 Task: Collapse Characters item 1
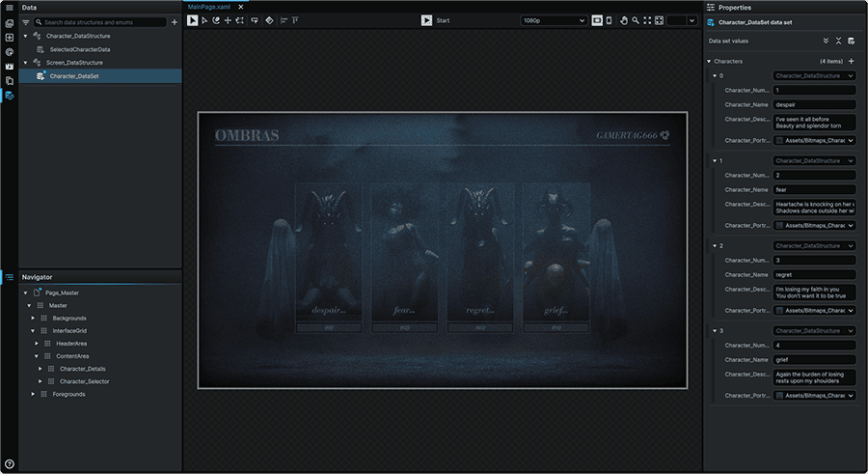tap(715, 161)
